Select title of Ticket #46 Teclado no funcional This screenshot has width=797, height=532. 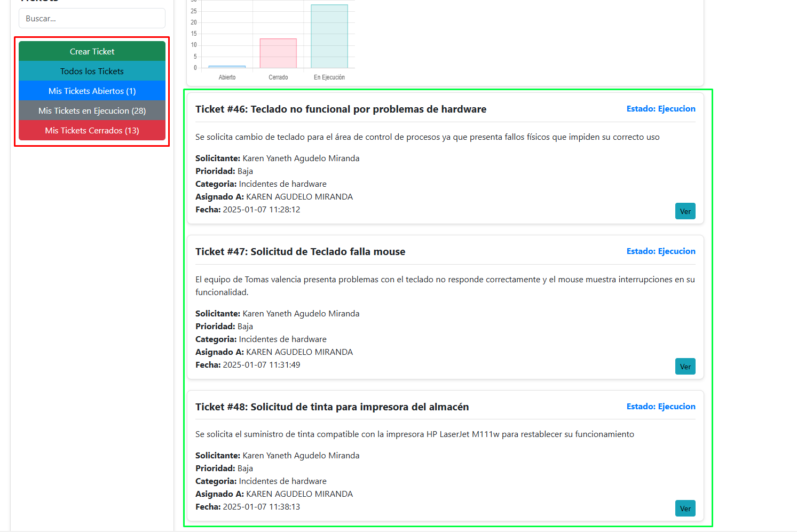pos(341,109)
